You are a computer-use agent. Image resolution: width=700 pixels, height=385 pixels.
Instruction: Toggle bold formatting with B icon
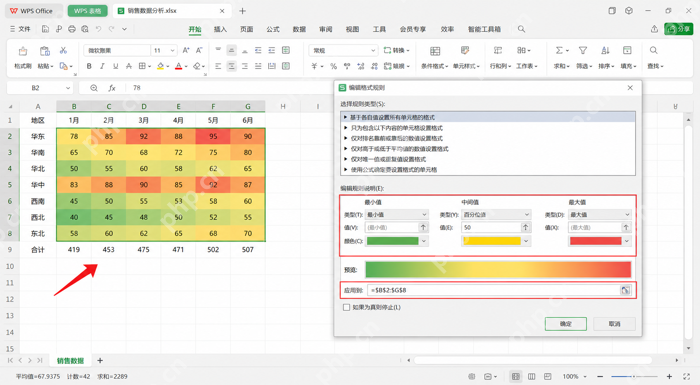pos(89,66)
